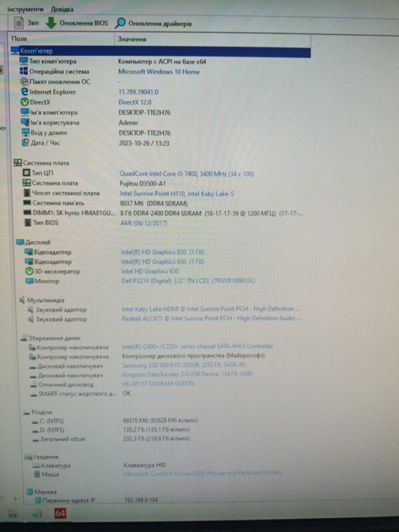
Task: Click the C: (NTFS) partition row
Action: [x=114, y=421]
